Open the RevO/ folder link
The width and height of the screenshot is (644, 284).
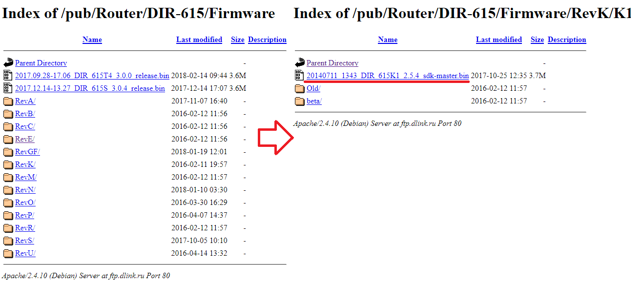point(25,203)
